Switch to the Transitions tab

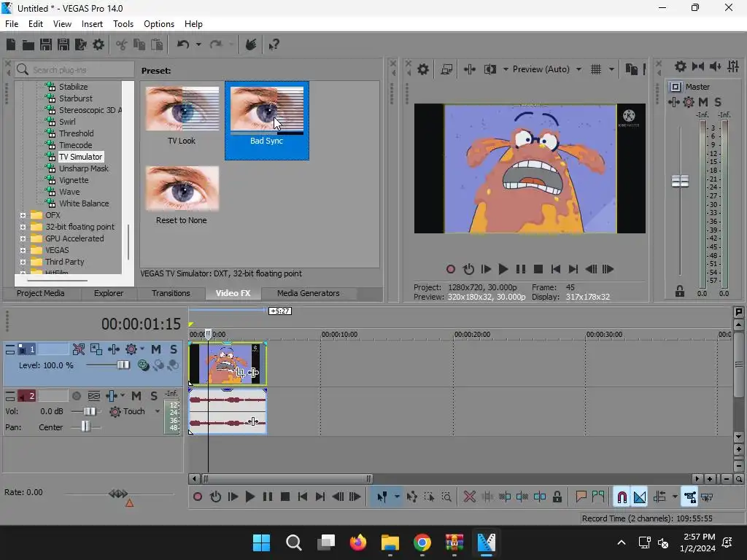click(x=171, y=293)
